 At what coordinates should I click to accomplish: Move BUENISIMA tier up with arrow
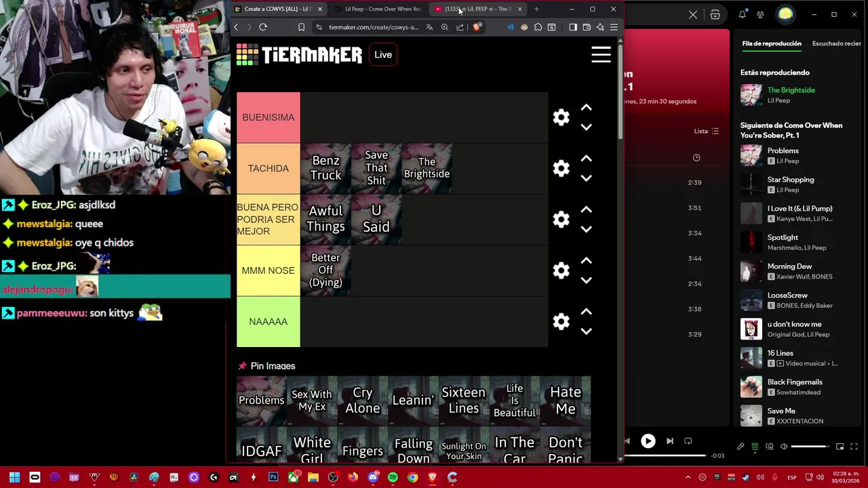(x=587, y=108)
